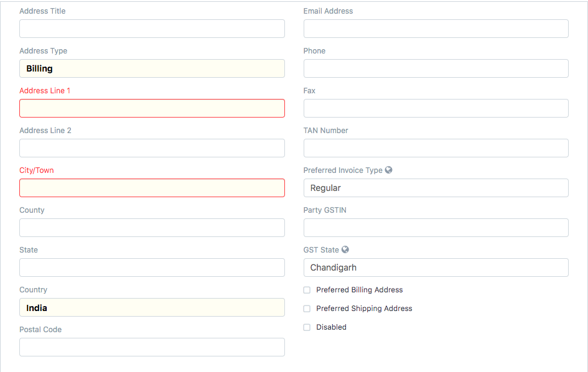Enable Preferred Billing Address checkbox
Image resolution: width=588 pixels, height=372 pixels.
(x=307, y=290)
